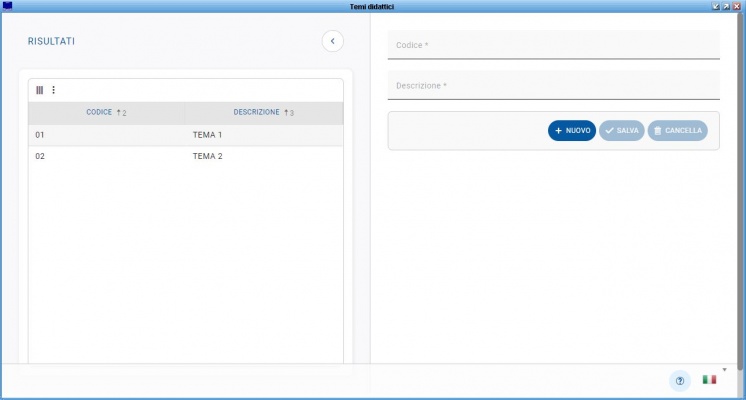Minimize the Temi didattici window
The width and height of the screenshot is (746, 400).
716,6
